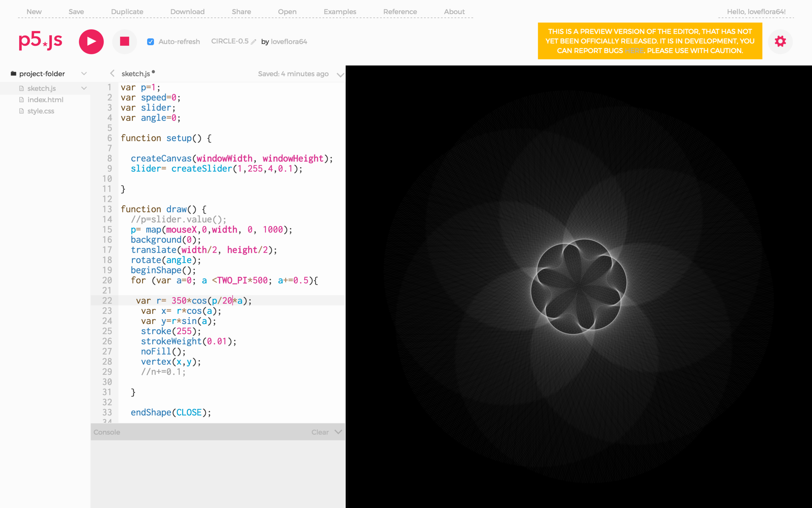The width and height of the screenshot is (812, 508).
Task: Open account menu Hello, loveflora64!
Action: 756,12
